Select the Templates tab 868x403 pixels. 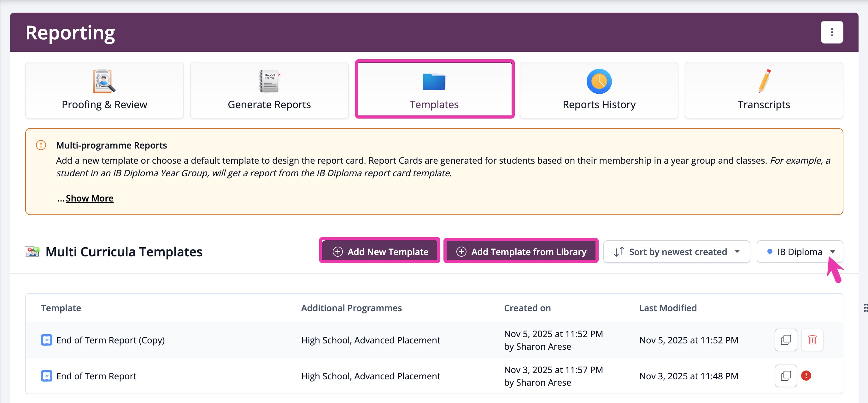[434, 90]
